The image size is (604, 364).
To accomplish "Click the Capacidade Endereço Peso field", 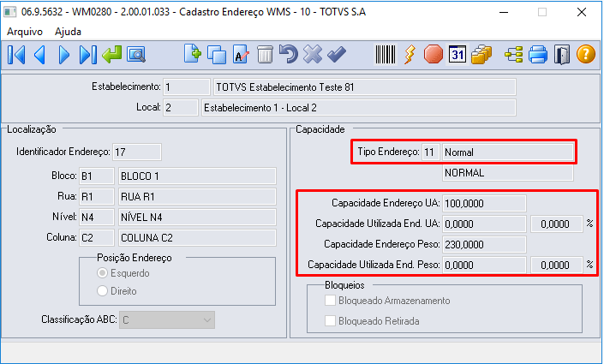I will pyautogui.click(x=484, y=244).
